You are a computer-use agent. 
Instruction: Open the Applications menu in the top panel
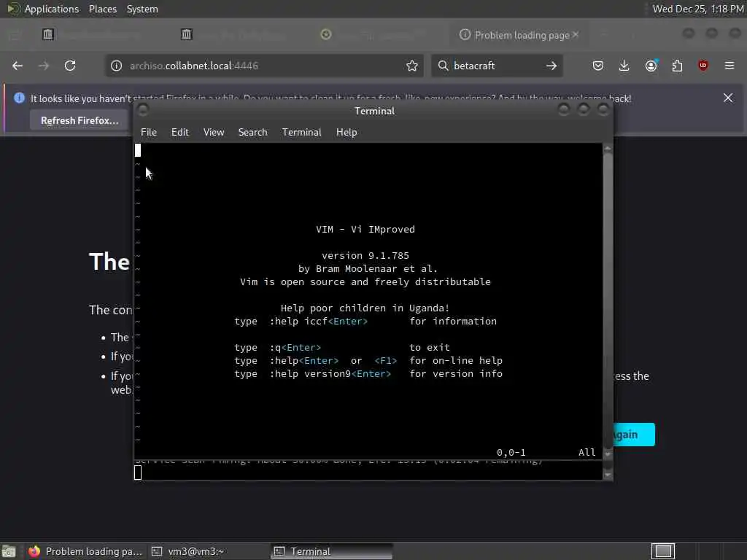pos(52,9)
